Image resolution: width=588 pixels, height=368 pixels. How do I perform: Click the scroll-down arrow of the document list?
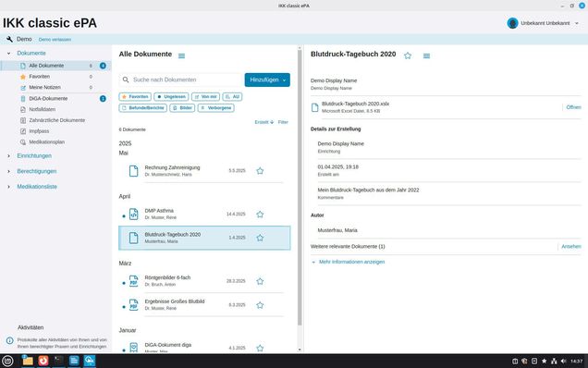pos(300,350)
